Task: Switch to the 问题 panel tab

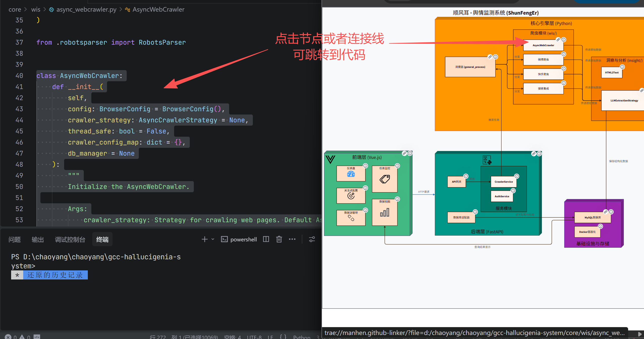Action: coord(15,239)
